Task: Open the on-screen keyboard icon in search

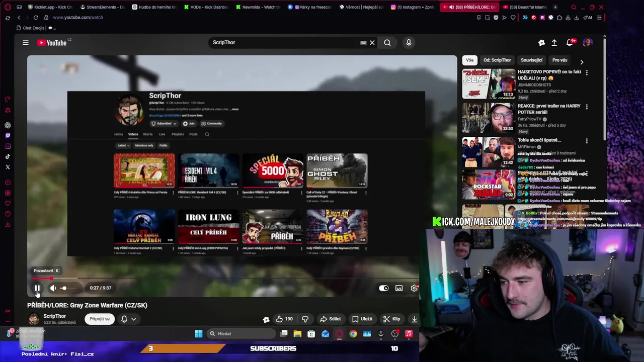Action: tap(363, 43)
